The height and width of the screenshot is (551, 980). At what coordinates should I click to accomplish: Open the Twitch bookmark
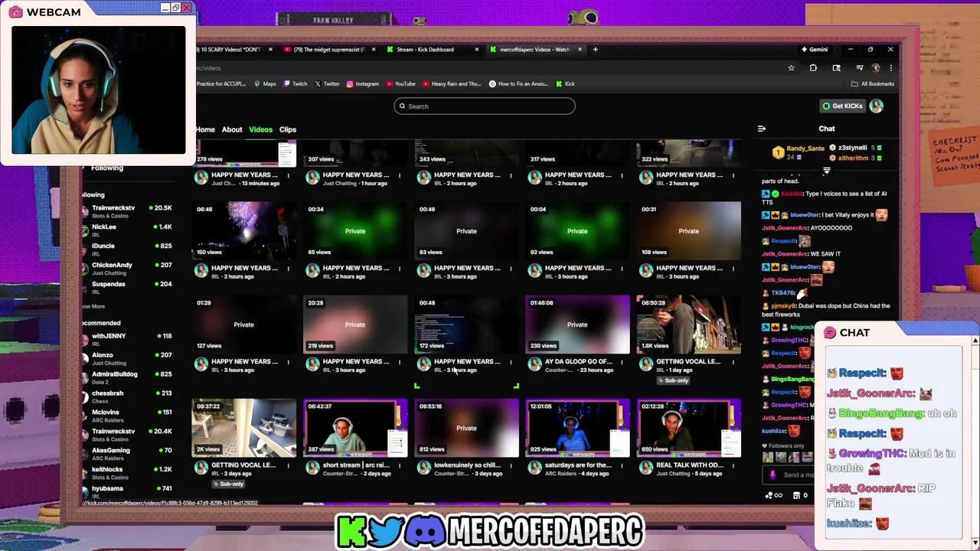click(296, 83)
